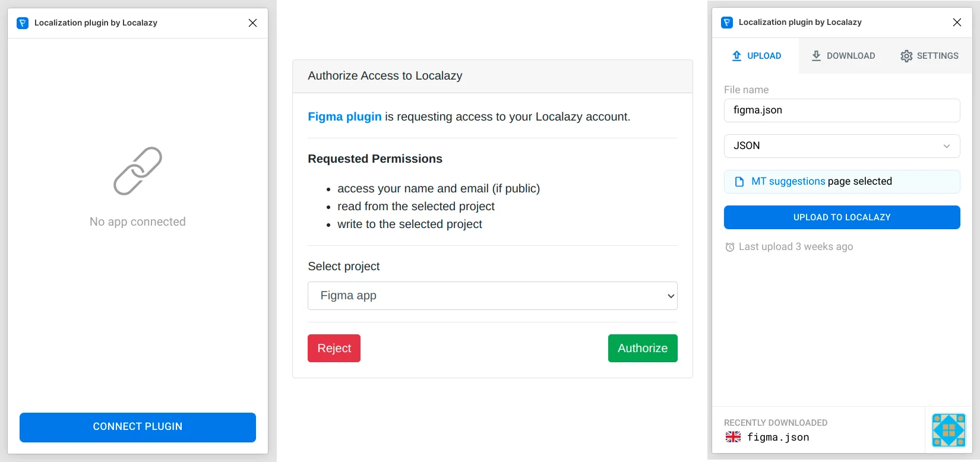
Task: Open the Settings tab
Action: pos(930,56)
